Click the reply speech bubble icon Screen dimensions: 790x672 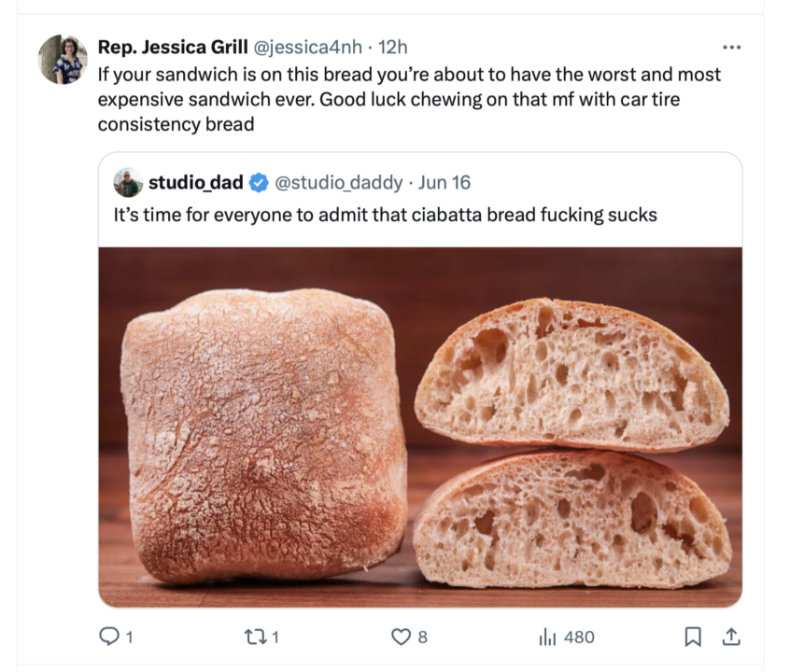[108, 637]
